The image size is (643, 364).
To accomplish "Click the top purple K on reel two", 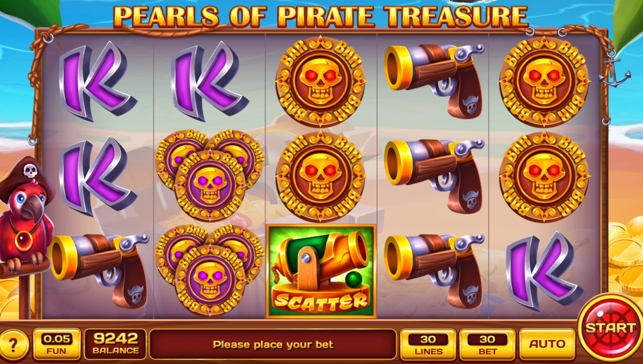I will [x=210, y=82].
